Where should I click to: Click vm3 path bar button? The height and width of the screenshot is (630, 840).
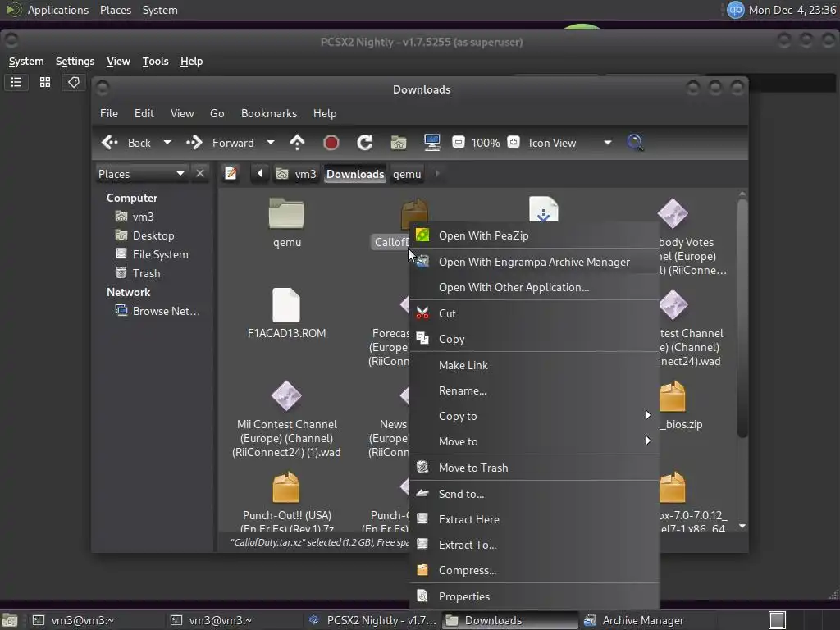[296, 174]
